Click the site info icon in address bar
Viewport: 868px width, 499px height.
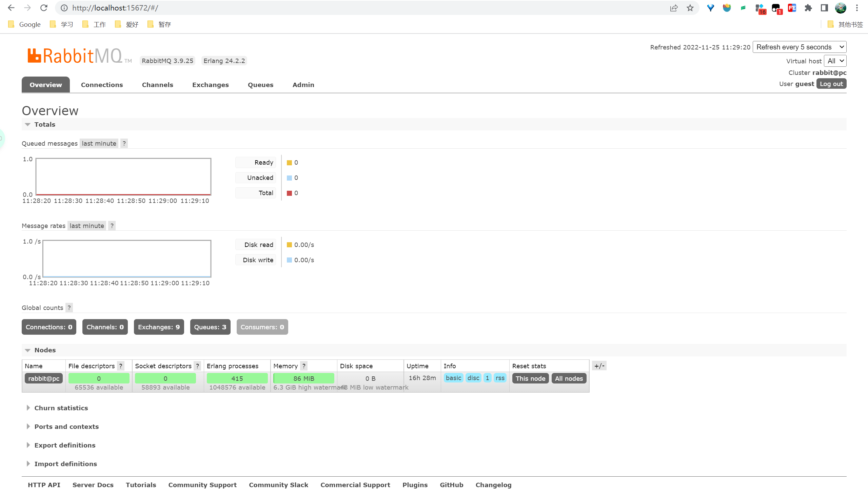(x=64, y=8)
